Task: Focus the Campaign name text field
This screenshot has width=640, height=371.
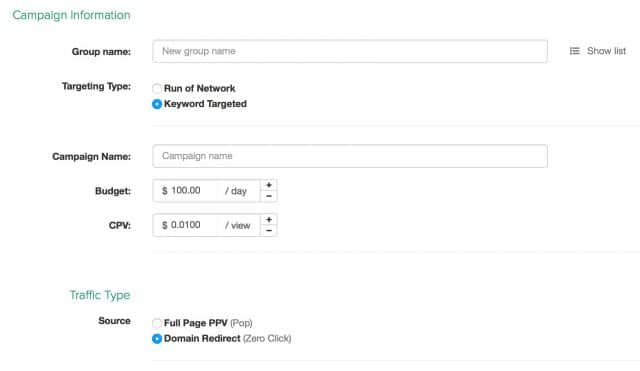Action: 350,156
